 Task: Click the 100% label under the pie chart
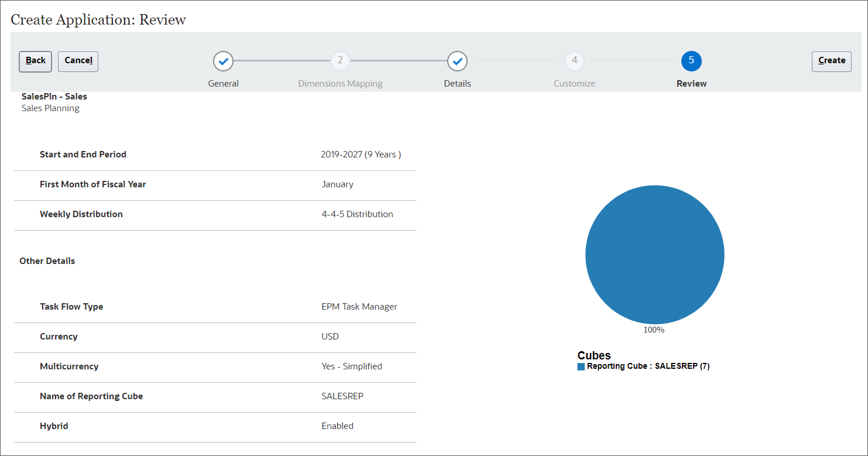654,330
